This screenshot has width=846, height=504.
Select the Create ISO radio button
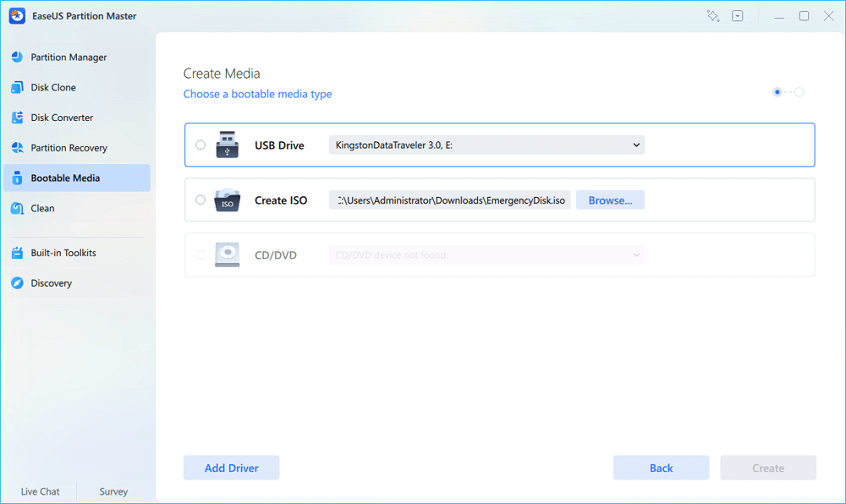[x=201, y=200]
